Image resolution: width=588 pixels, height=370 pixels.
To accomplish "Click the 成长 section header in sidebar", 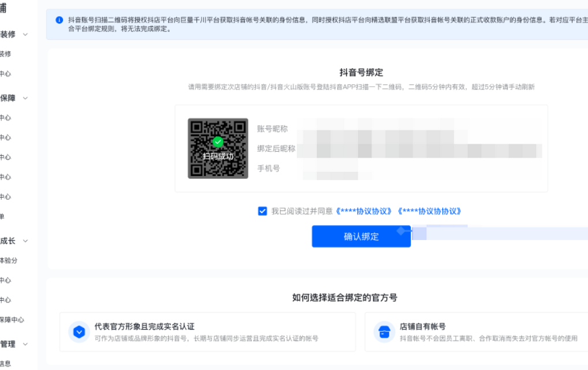I will click(8, 241).
